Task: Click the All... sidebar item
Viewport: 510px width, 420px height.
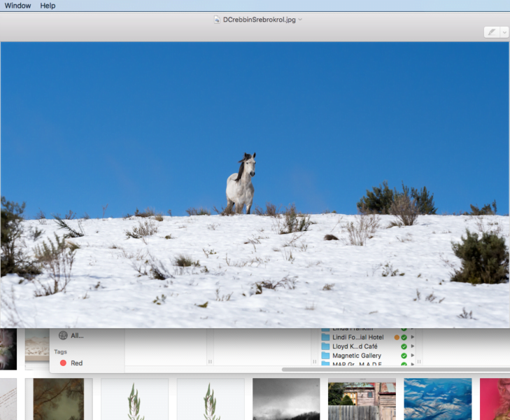Action: click(77, 335)
